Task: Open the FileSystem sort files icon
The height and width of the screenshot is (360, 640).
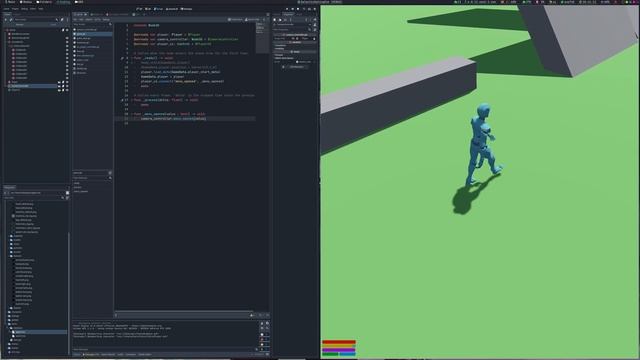Action: pyautogui.click(x=67, y=198)
